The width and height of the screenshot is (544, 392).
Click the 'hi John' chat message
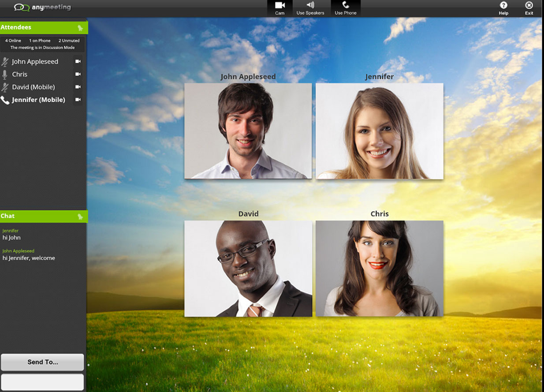11,238
